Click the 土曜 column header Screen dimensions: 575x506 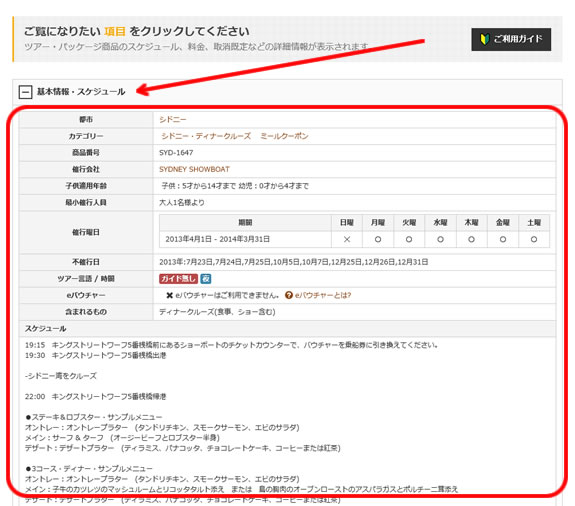click(534, 223)
